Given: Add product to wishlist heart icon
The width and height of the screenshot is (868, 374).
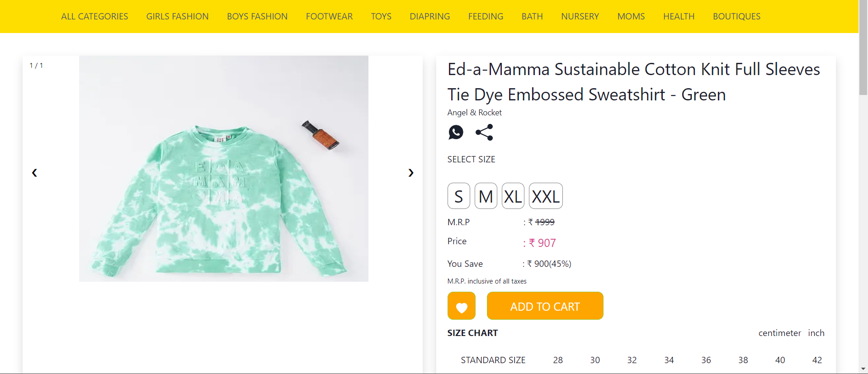Looking at the screenshot, I should 461,306.
